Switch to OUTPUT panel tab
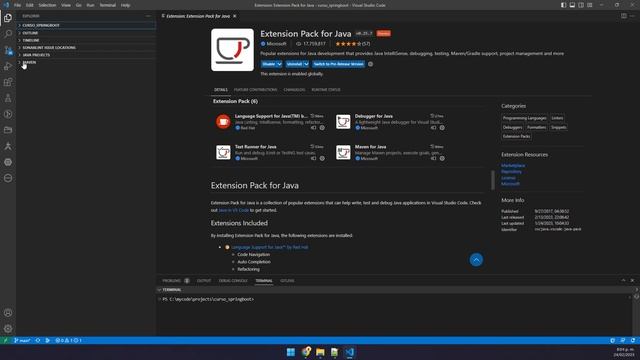The width and height of the screenshot is (640, 360). (x=204, y=281)
